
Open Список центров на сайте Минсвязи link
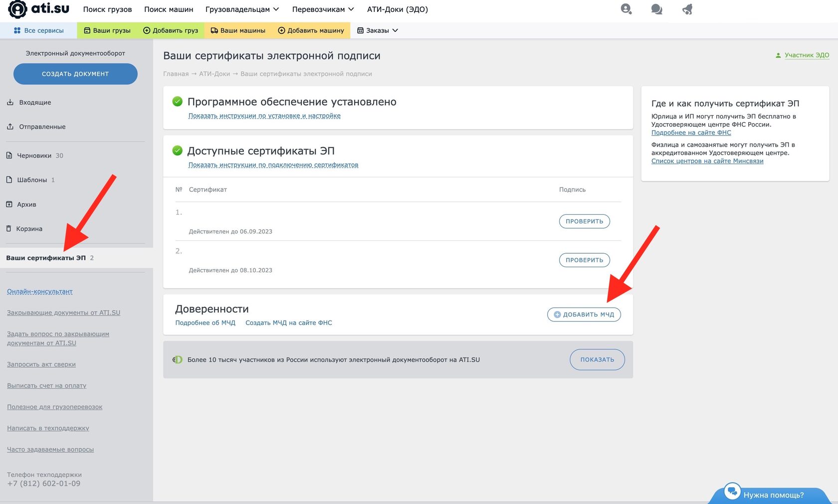click(x=707, y=161)
